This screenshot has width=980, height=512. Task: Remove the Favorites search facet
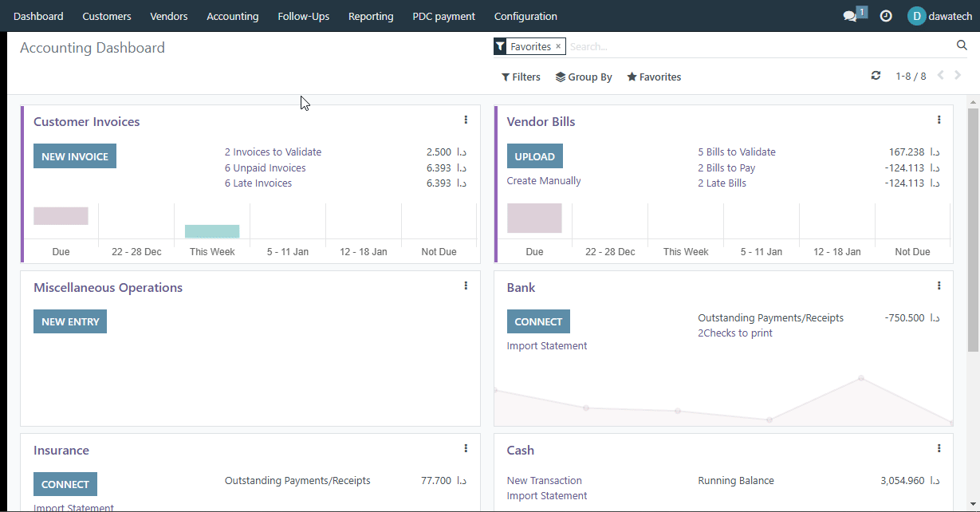[558, 46]
